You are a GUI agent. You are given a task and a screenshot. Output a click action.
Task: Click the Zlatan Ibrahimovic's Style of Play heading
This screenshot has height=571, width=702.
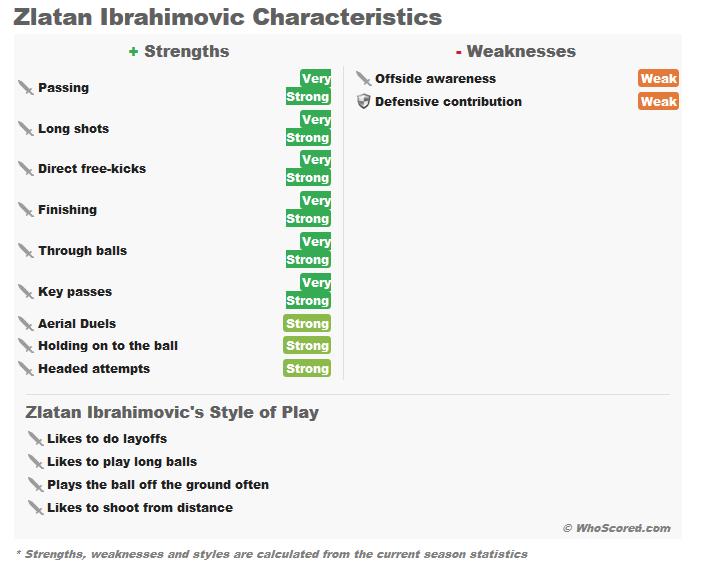(x=172, y=412)
